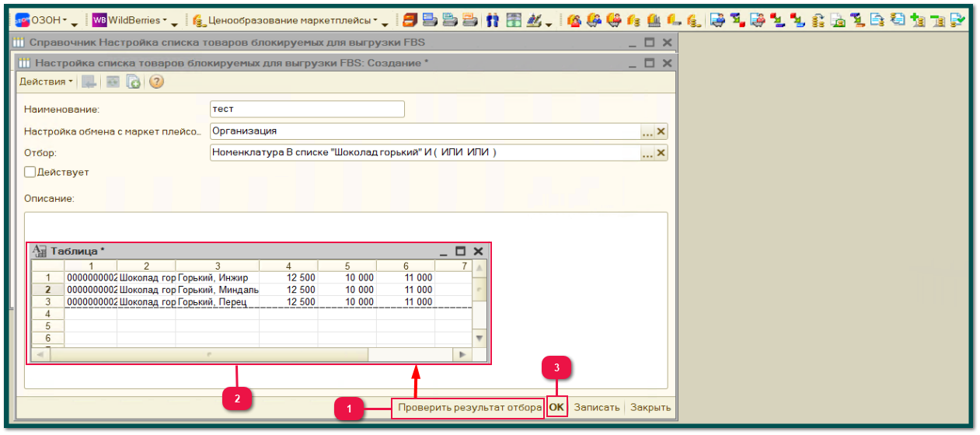Click the OK button
980x435 pixels.
(556, 407)
